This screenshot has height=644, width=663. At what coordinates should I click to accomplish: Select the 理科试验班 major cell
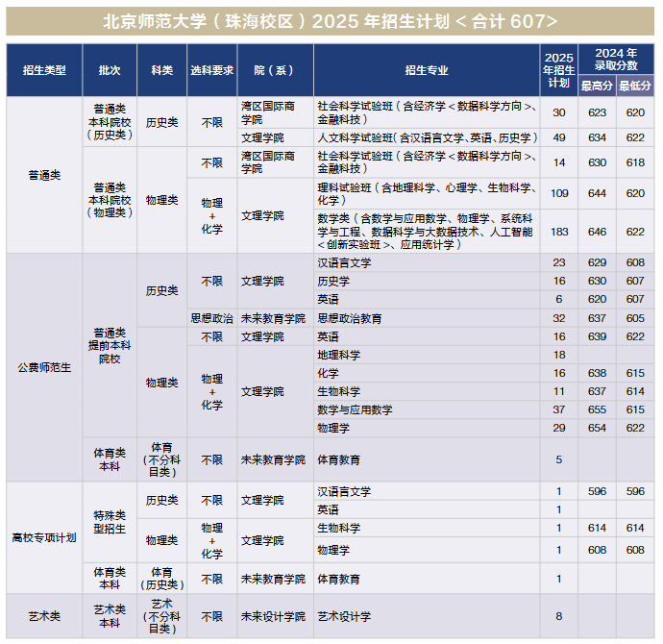[x=427, y=193]
